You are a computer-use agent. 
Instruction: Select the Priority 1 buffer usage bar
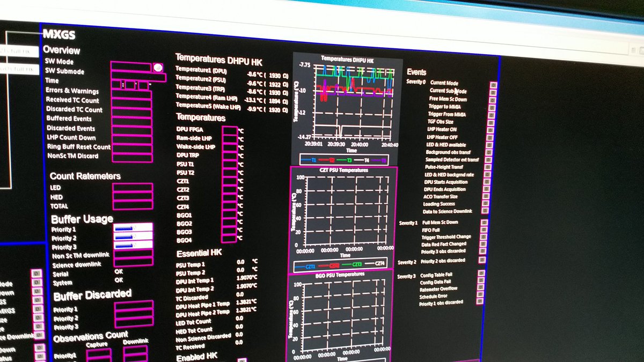coord(133,228)
